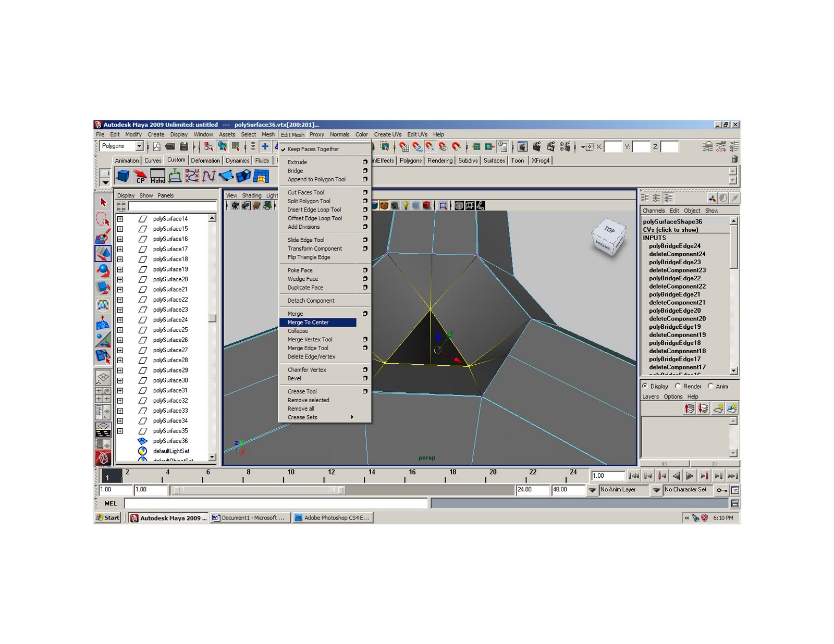Image resolution: width=834 pixels, height=644 pixels.
Task: Click the polygon cube shelf icon
Action: (x=123, y=176)
